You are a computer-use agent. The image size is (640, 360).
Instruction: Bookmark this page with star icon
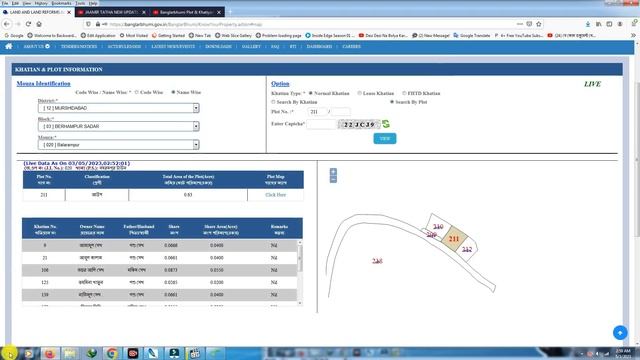[539, 24]
